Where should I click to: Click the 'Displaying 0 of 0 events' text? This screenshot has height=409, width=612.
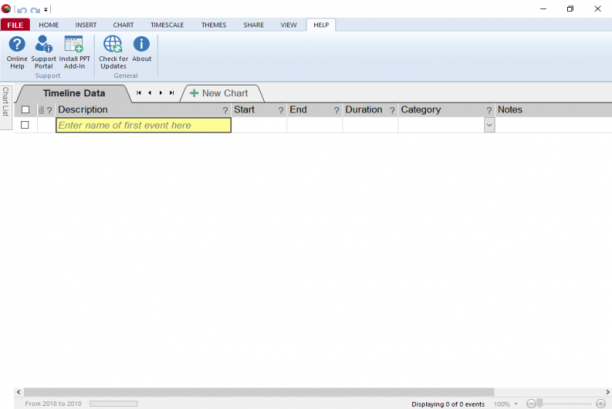tap(448, 404)
